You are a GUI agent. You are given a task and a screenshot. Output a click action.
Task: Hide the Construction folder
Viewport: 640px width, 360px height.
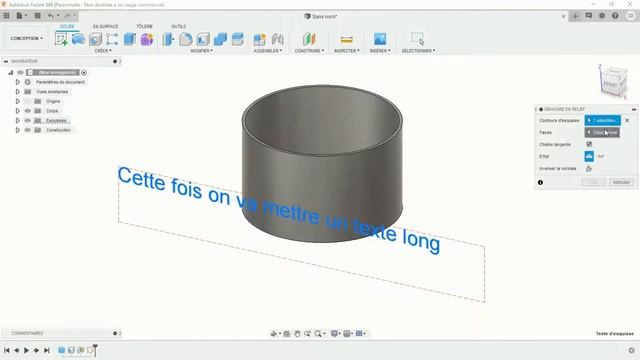click(28, 130)
